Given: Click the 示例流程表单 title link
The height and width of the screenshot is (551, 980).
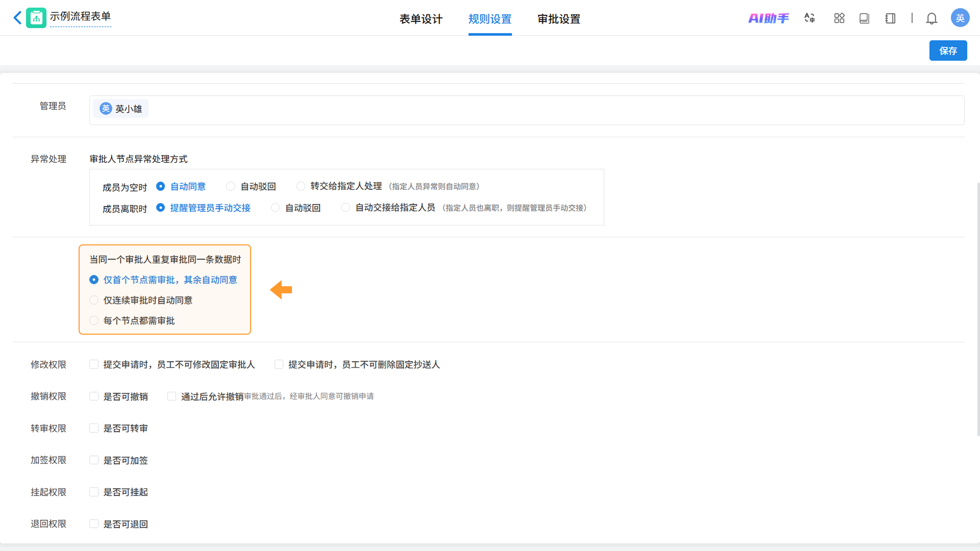Looking at the screenshot, I should tap(80, 16).
